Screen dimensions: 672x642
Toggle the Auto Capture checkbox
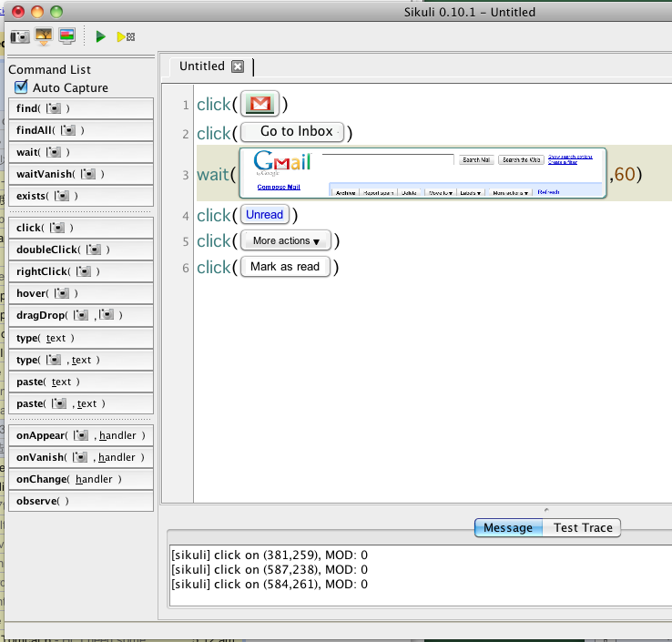pyautogui.click(x=21, y=87)
